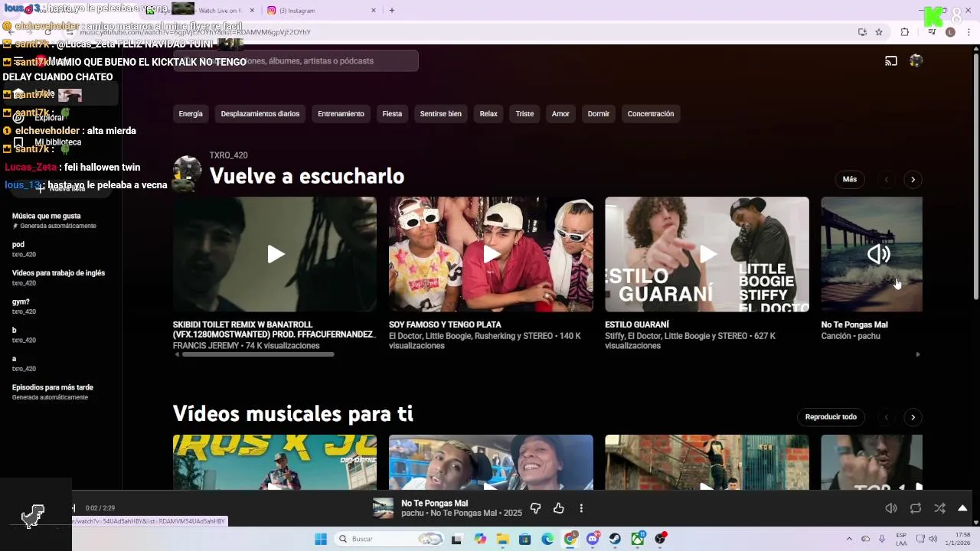Image resolution: width=980 pixels, height=551 pixels.
Task: Expand the player page with up arrow
Action: pos(962,508)
